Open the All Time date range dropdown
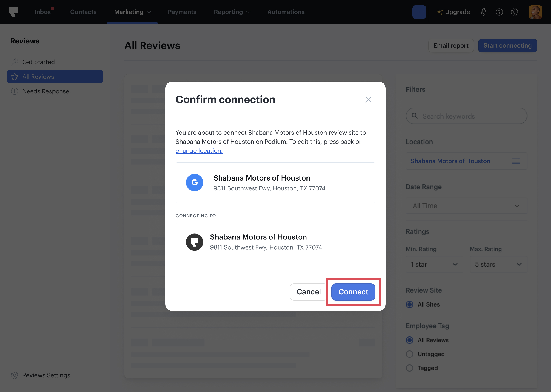This screenshot has height=392, width=551. point(466,206)
